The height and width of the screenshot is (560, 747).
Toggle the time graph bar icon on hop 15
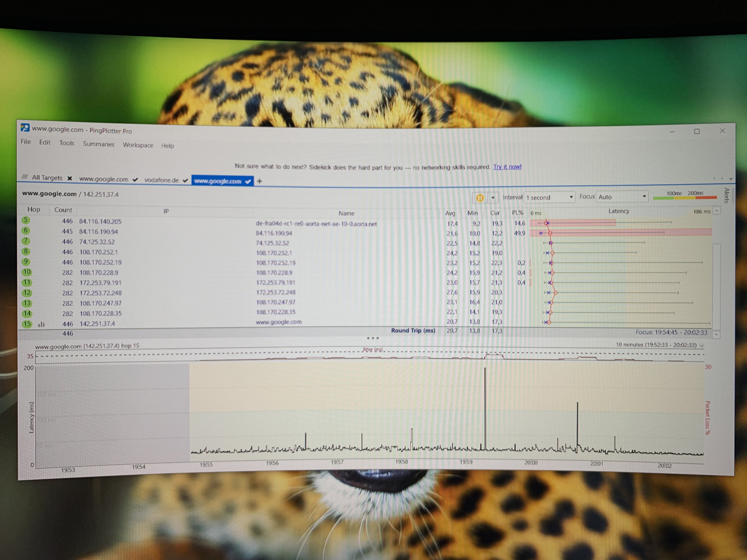click(x=41, y=324)
